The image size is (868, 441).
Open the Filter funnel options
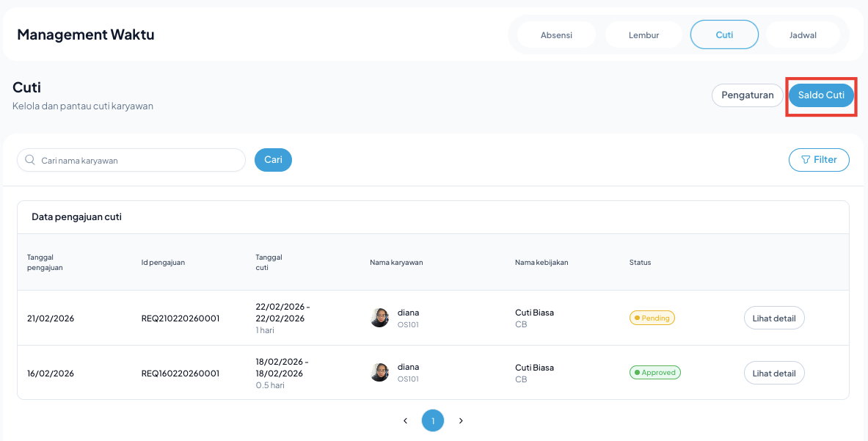point(819,160)
